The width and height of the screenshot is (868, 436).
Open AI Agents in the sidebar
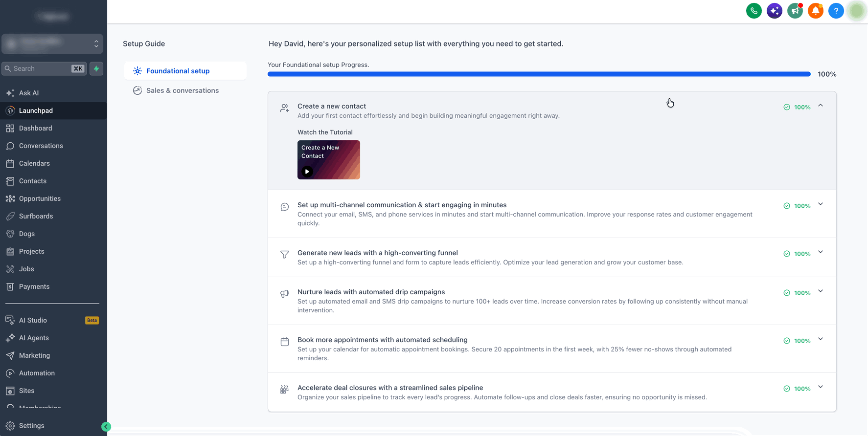tap(53, 338)
